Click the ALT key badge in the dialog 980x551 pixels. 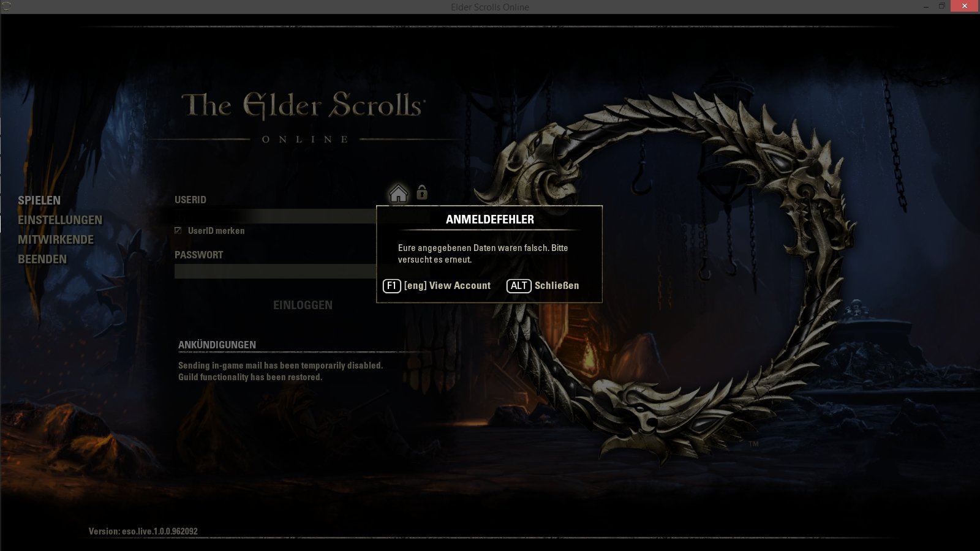click(519, 286)
